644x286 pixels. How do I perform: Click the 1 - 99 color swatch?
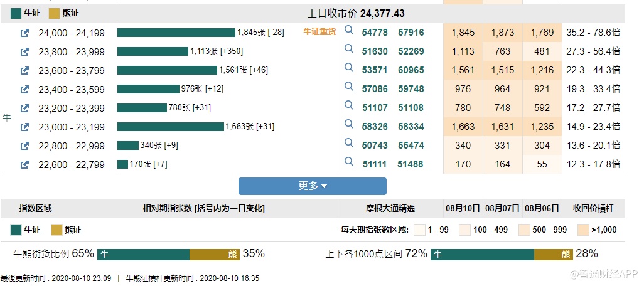[x=419, y=230]
